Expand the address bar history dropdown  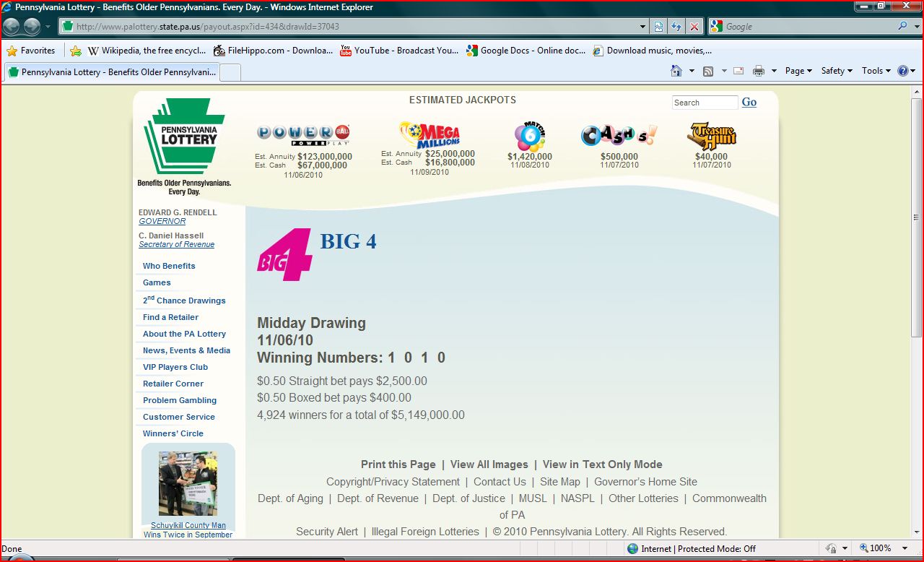643,27
